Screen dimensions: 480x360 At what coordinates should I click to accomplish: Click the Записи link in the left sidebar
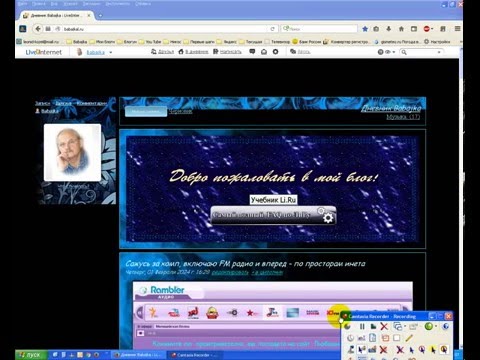(x=42, y=103)
